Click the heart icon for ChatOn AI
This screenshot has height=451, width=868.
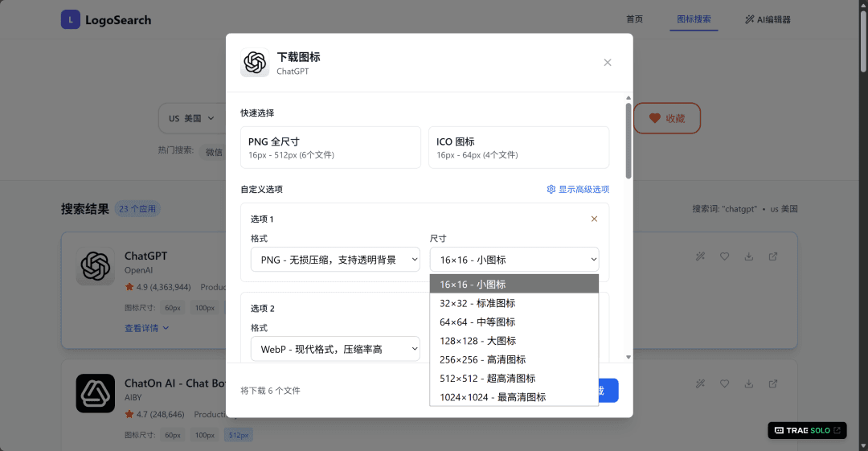tap(724, 383)
